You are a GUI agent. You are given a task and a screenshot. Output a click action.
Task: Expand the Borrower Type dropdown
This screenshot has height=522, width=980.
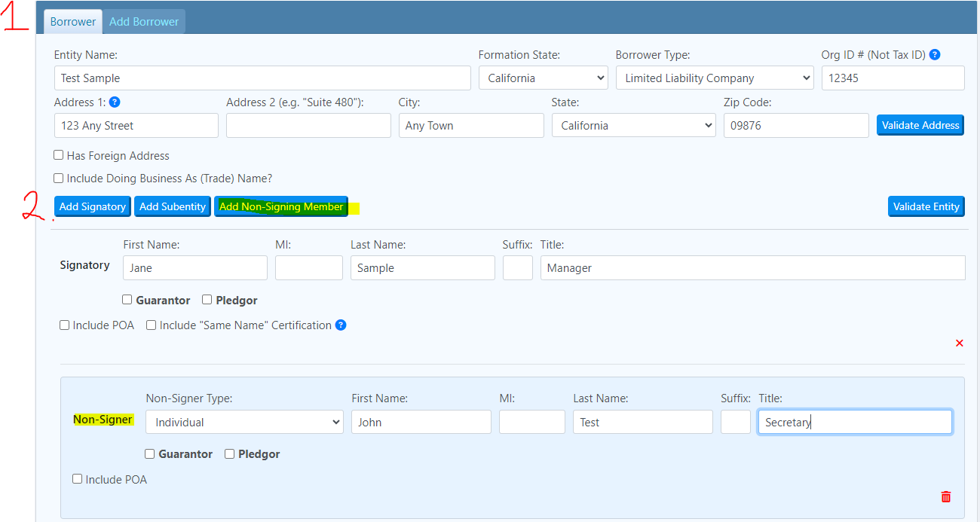click(x=714, y=78)
